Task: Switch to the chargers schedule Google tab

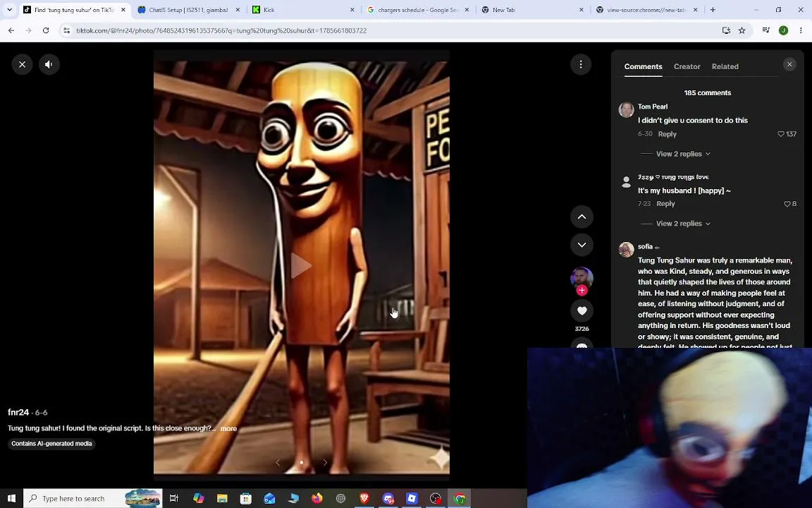Action: tap(417, 10)
